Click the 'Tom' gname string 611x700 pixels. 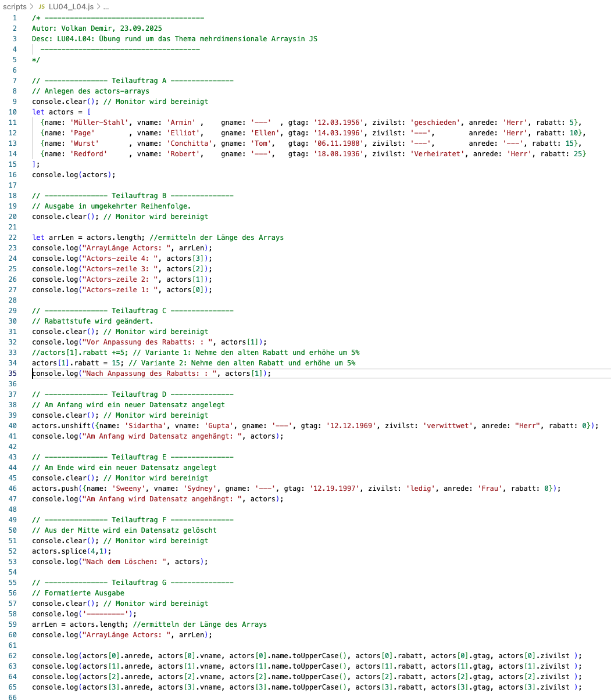click(x=261, y=143)
